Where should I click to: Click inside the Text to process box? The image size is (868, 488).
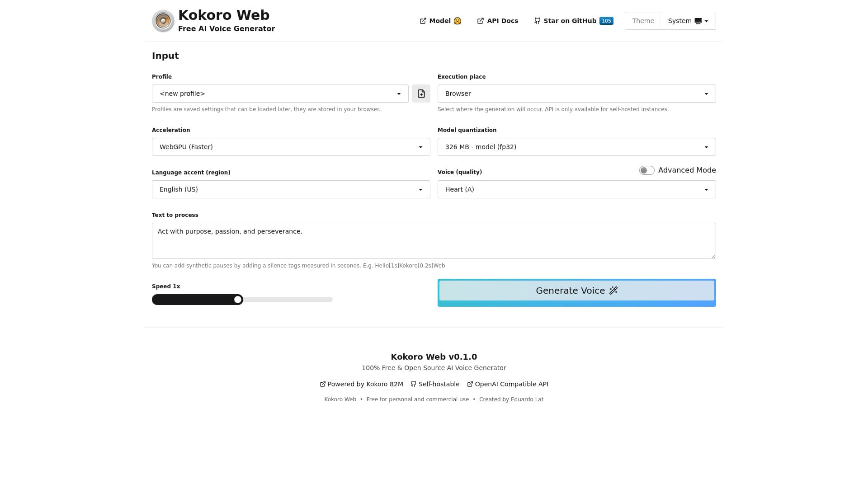point(434,240)
